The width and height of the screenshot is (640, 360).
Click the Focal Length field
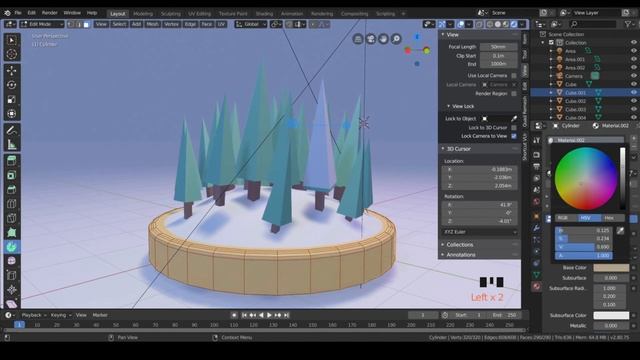pos(498,47)
